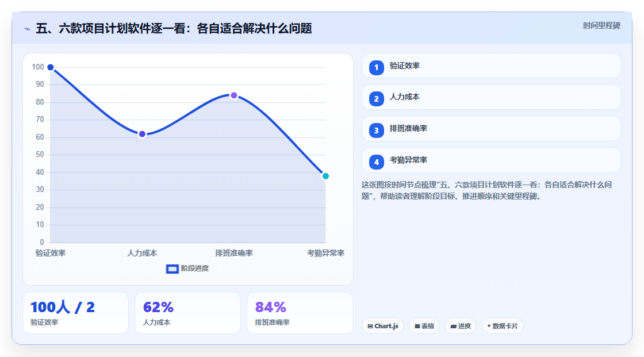
Task: Select the 排班准确率 data point at 84
Action: coord(233,96)
